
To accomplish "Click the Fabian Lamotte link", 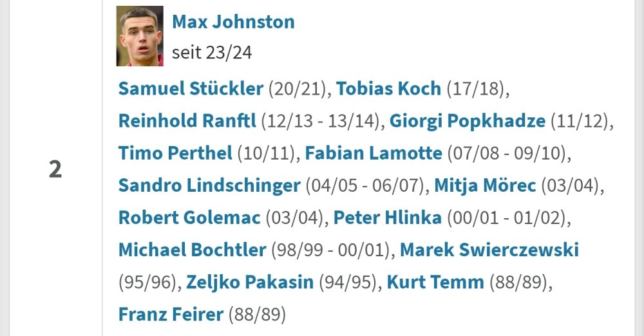I will [374, 153].
